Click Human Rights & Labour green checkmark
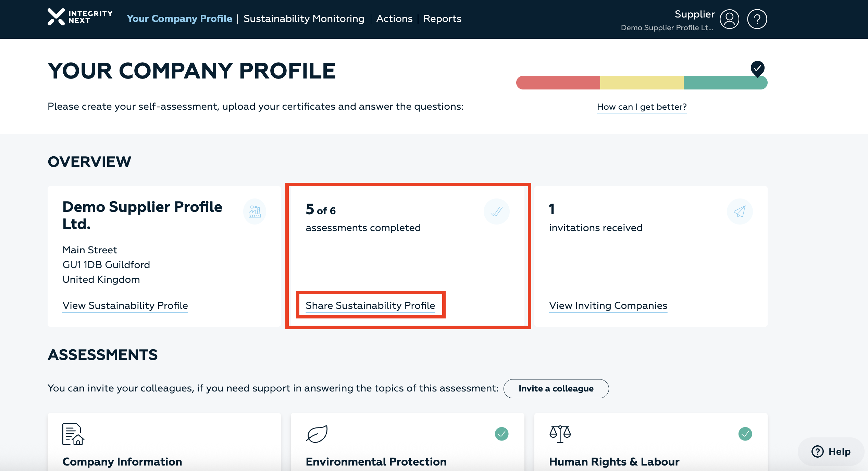Image resolution: width=868 pixels, height=471 pixels. [x=745, y=434]
